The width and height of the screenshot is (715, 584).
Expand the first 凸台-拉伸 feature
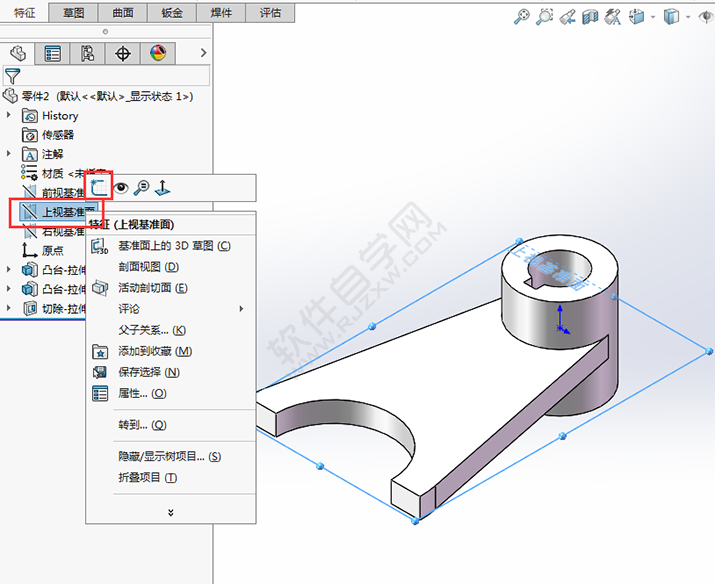click(x=9, y=269)
